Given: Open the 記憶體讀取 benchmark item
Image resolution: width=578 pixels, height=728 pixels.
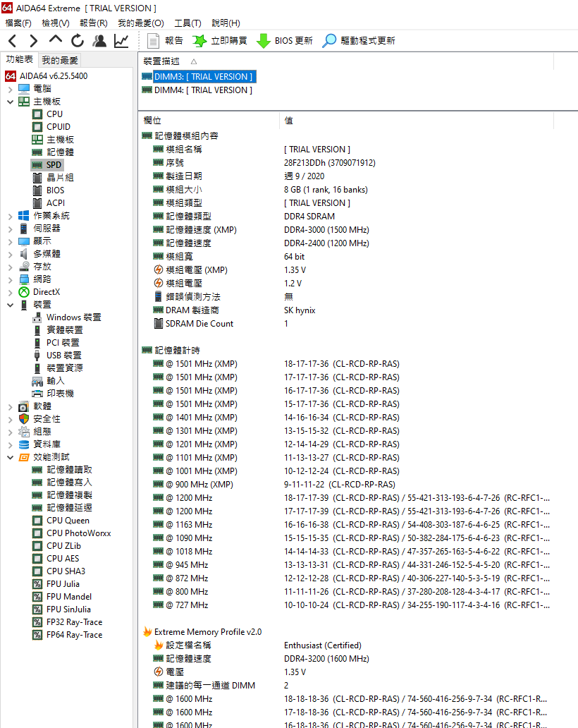Looking at the screenshot, I should pyautogui.click(x=70, y=470).
